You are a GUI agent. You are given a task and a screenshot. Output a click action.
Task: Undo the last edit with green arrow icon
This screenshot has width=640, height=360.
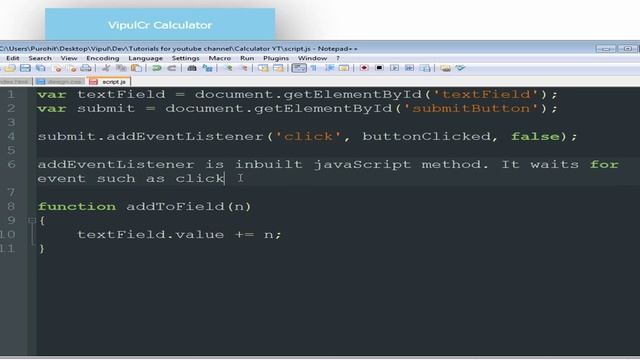pyautogui.click(x=156, y=68)
